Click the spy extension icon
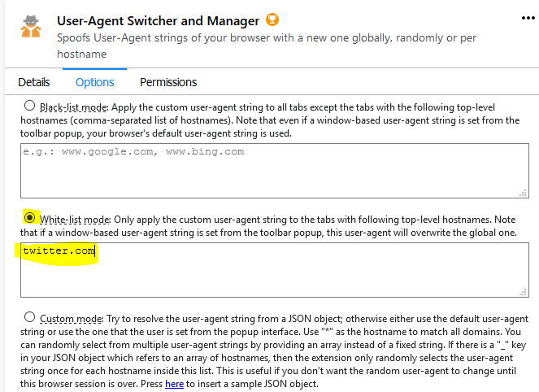The height and width of the screenshot is (392, 539). (x=31, y=26)
